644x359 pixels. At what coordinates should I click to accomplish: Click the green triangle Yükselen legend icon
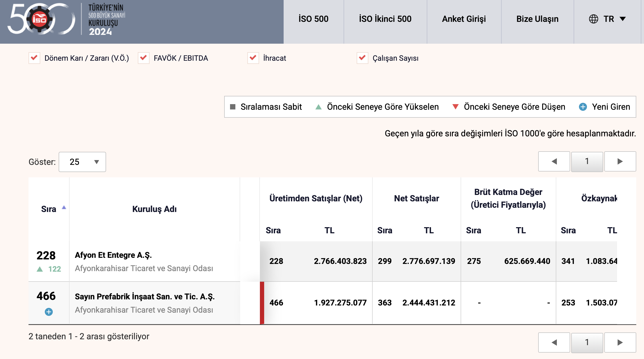(x=318, y=107)
